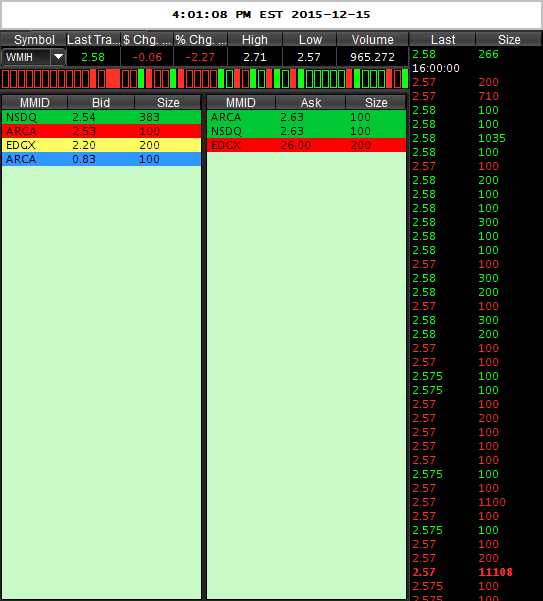543x601 pixels.
Task: Click the 16:00:00 timestamp in time and sales
Action: (436, 68)
